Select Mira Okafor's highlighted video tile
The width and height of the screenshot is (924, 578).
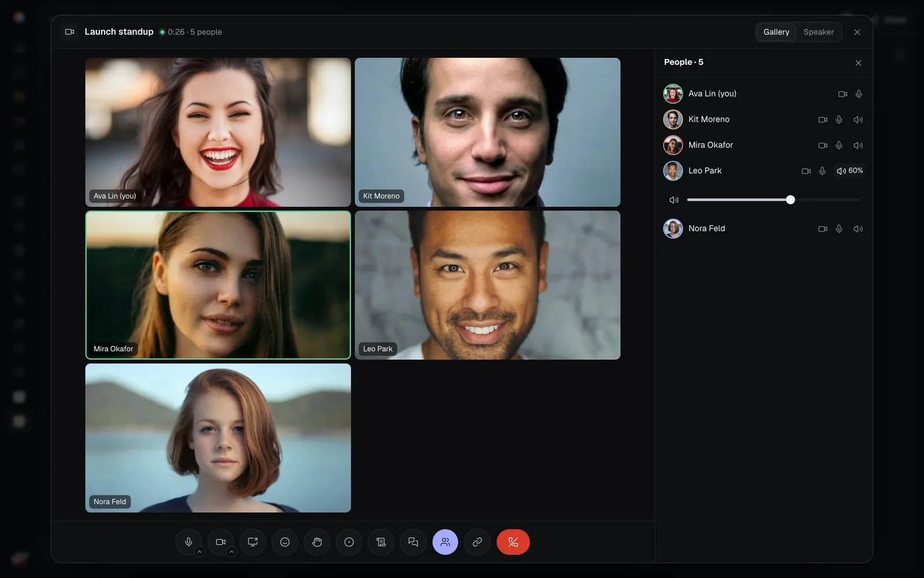(218, 285)
